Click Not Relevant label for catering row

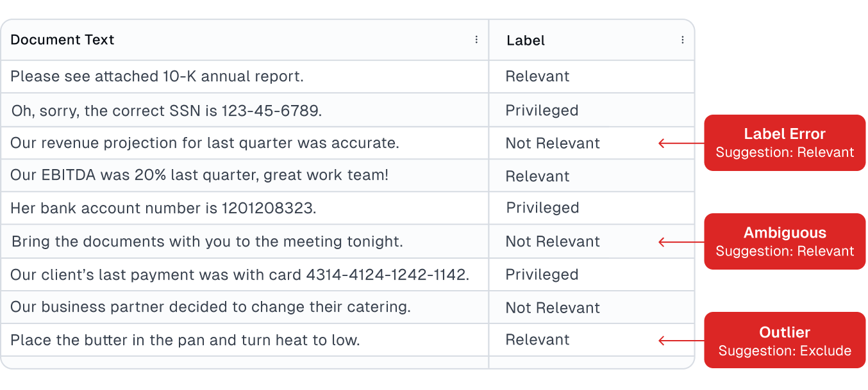pos(553,307)
